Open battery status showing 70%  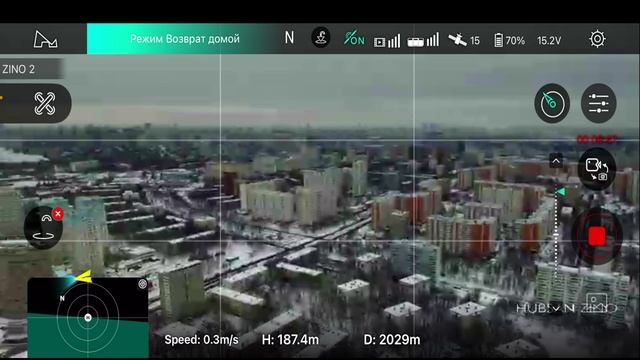tap(509, 40)
